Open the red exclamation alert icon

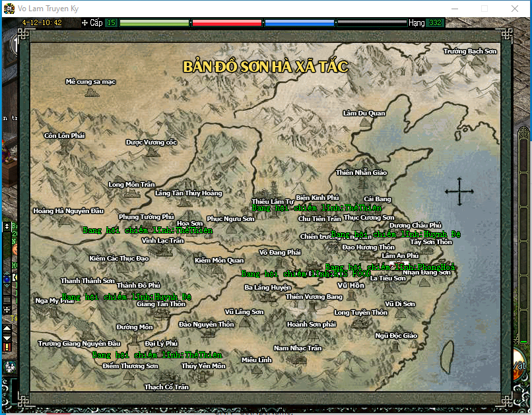(x=7, y=347)
